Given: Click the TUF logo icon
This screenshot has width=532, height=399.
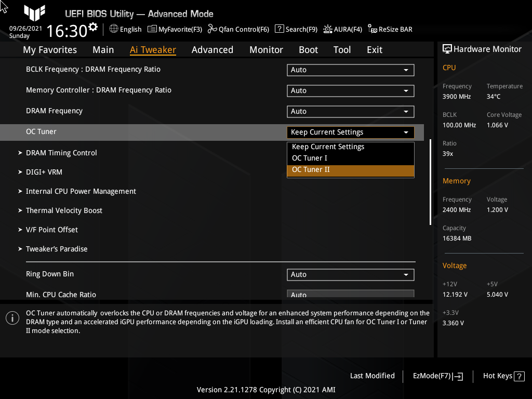Looking at the screenshot, I should [x=34, y=13].
